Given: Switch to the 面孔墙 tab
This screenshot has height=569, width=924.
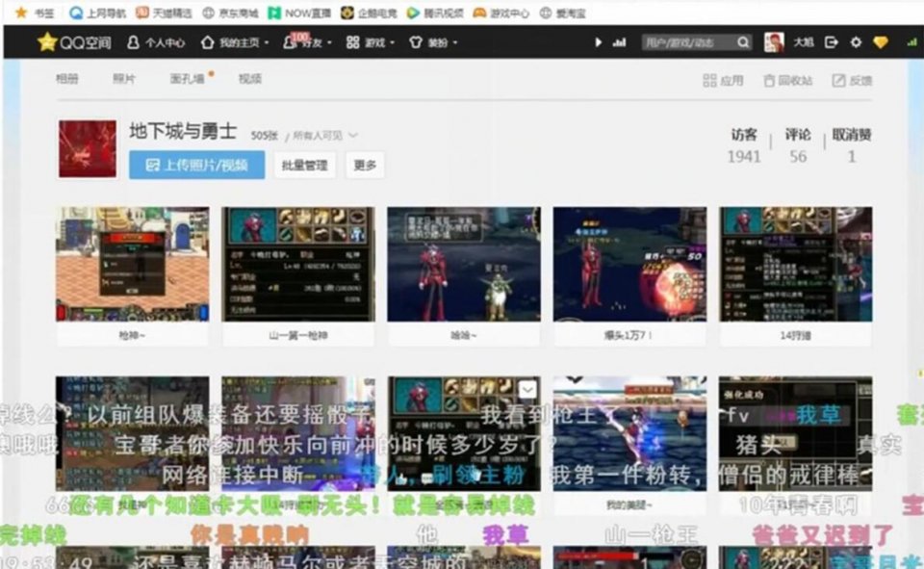Looking at the screenshot, I should pos(189,78).
